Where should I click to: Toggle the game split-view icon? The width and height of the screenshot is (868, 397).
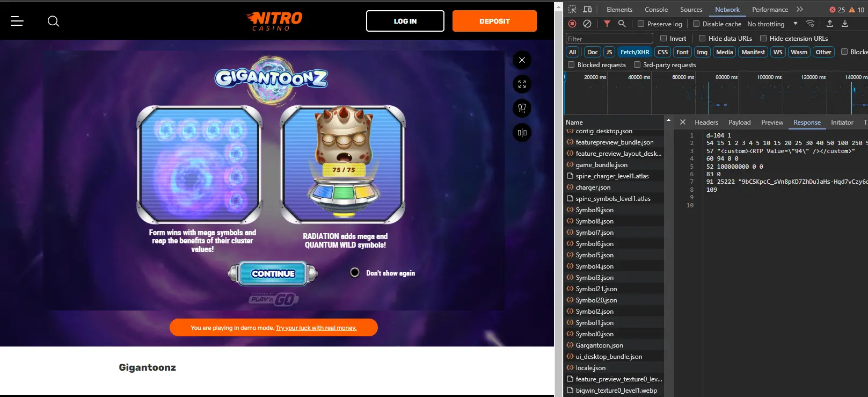[x=522, y=133]
